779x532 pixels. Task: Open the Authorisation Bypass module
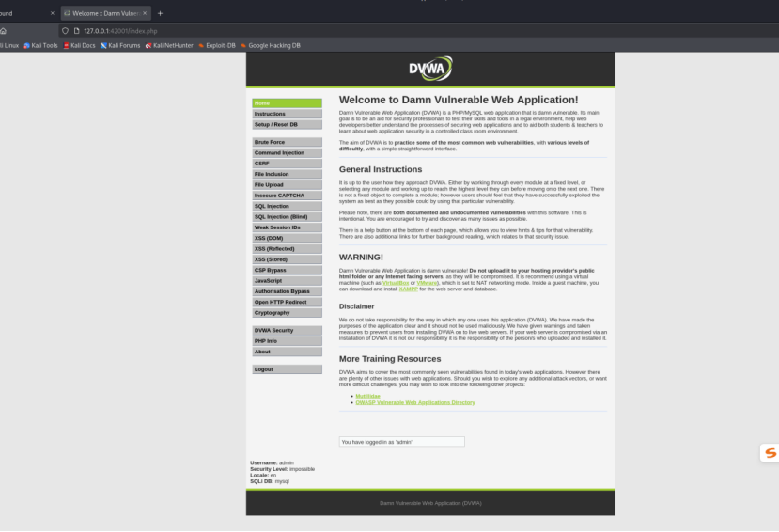point(288,291)
